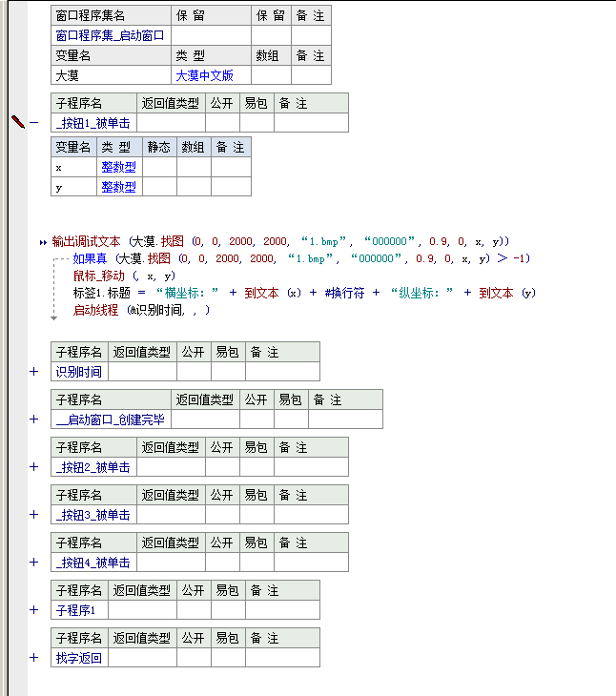Click 整数型 type in the y row
The width and height of the screenshot is (616, 696).
[x=119, y=187]
